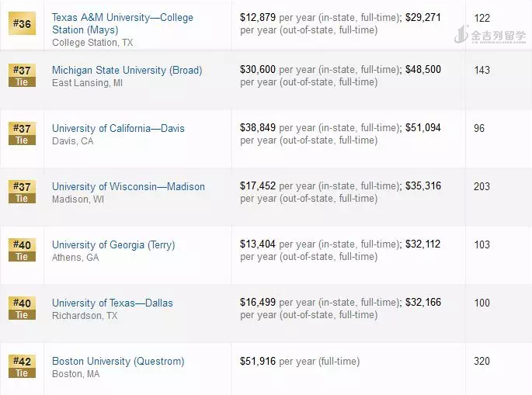Click the #40 Tie badge for Georgia (Terry)
Image resolution: width=532 pixels, height=395 pixels.
[x=22, y=250]
